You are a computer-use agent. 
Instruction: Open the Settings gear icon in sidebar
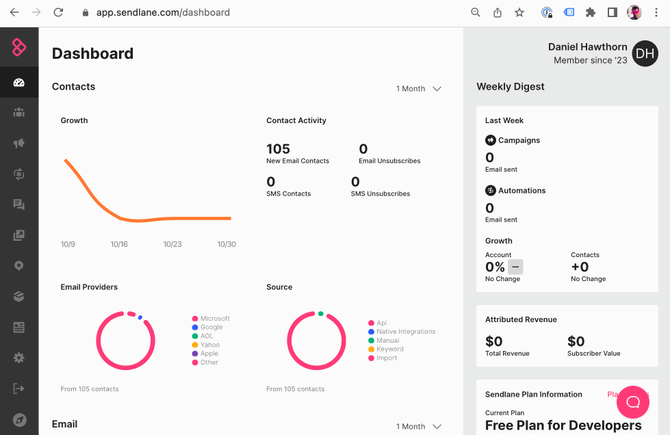19,358
